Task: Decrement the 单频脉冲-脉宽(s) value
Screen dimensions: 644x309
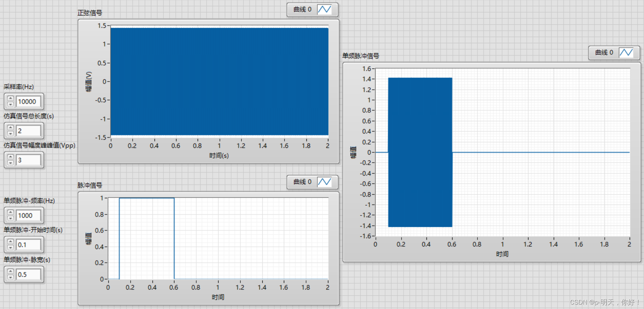Action: pyautogui.click(x=10, y=277)
